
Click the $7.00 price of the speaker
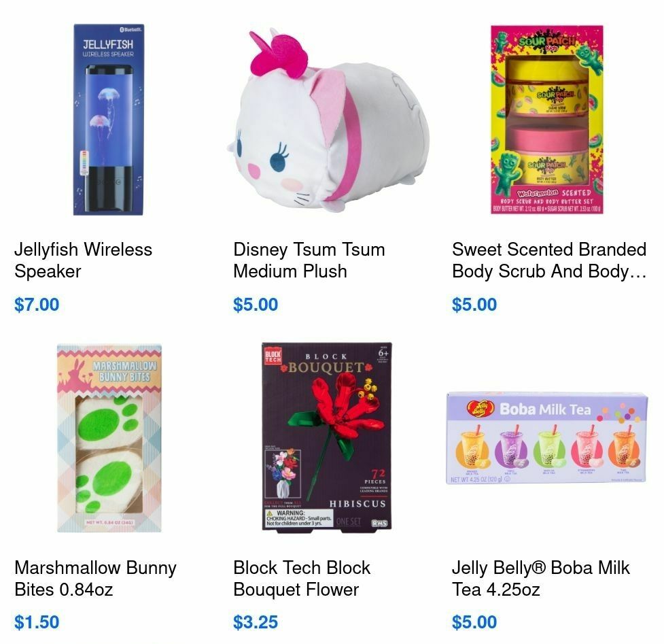coord(37,305)
